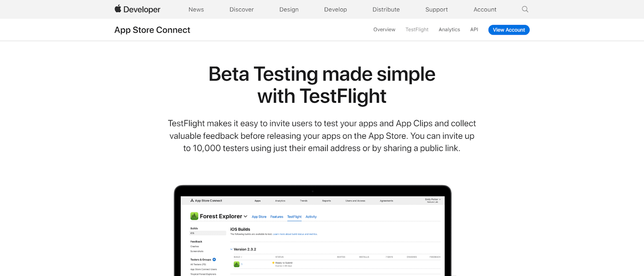Click Analytics in the mockup menu bar
Screen dimensions: 644x276
click(x=280, y=201)
